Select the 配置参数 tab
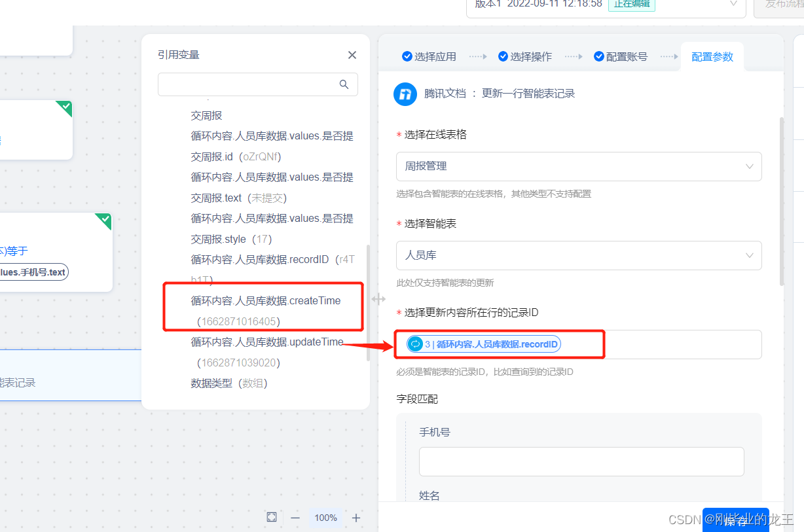The width and height of the screenshot is (804, 532). coord(712,57)
